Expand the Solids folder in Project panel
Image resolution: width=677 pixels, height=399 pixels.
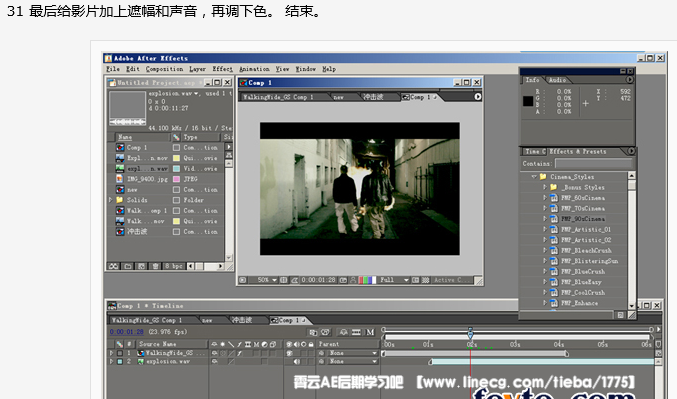111,200
